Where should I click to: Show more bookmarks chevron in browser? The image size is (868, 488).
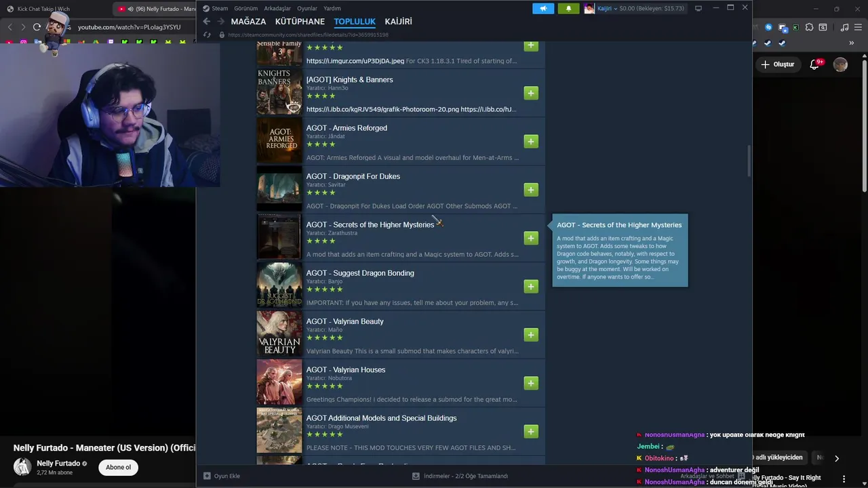pyautogui.click(x=851, y=43)
